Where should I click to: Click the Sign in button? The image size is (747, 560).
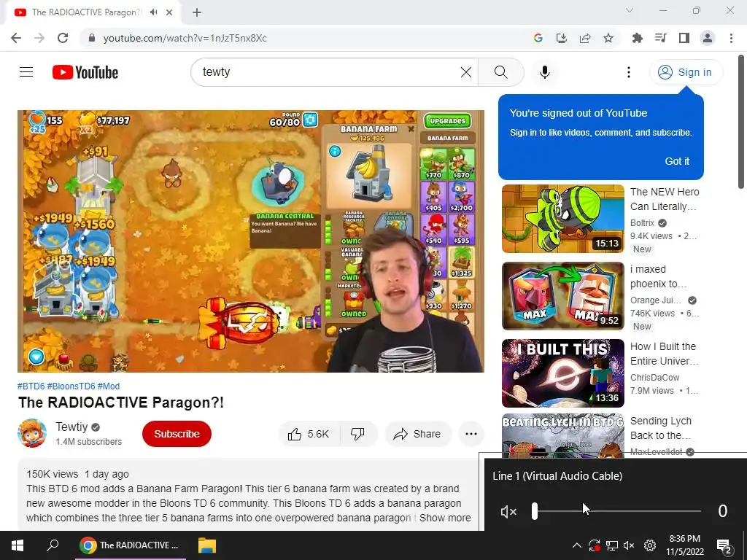686,72
